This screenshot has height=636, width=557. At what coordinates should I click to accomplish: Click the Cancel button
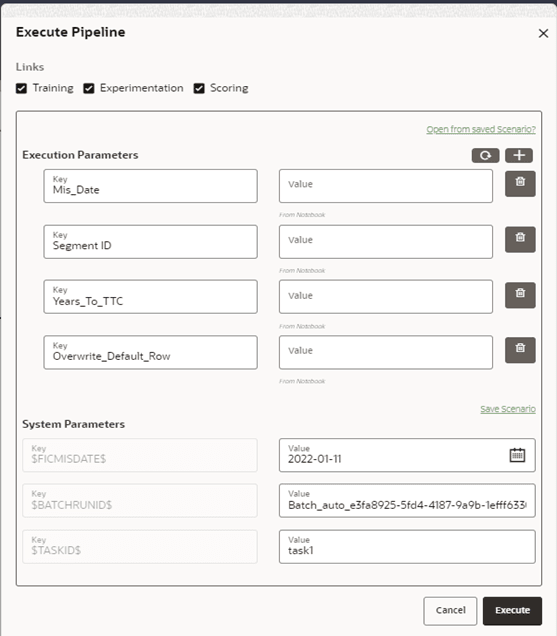pos(450,610)
